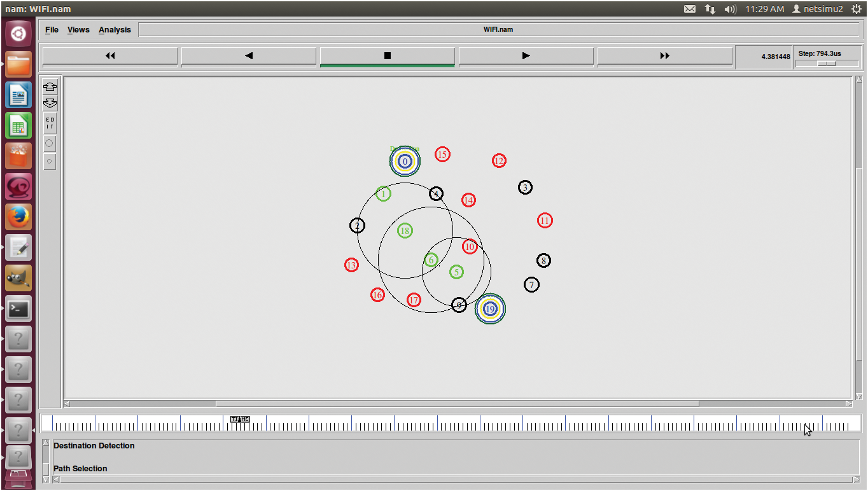This screenshot has width=868, height=491.
Task: Click the zoom out arrow icon
Action: click(50, 103)
